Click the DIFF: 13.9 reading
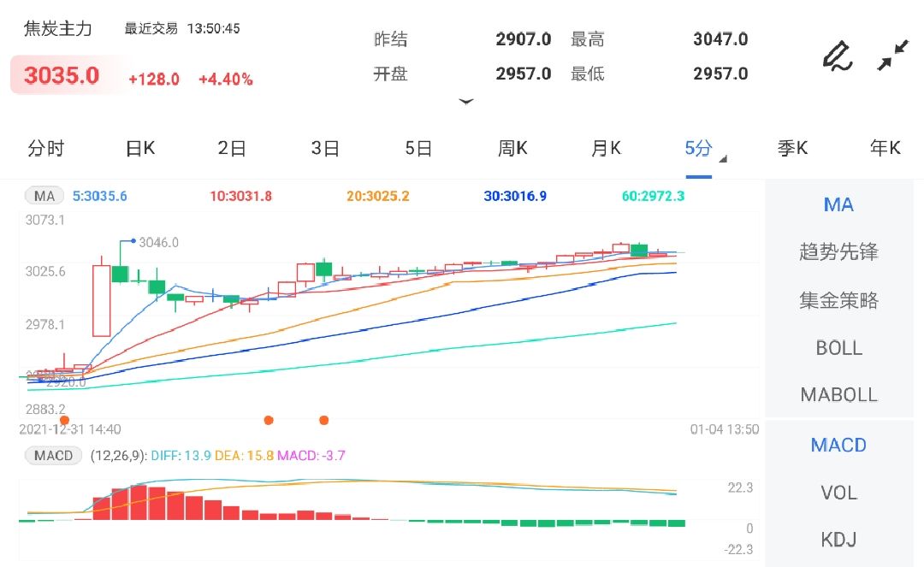This screenshot has height=567, width=924. pyautogui.click(x=181, y=456)
